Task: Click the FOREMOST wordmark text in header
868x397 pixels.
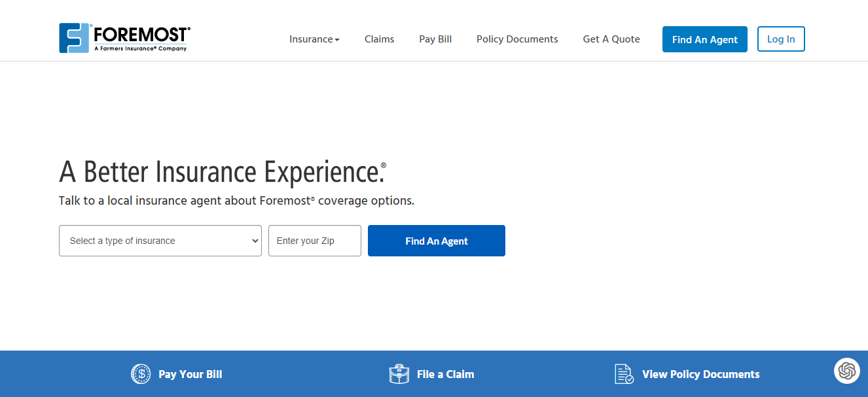Action: 141,35
